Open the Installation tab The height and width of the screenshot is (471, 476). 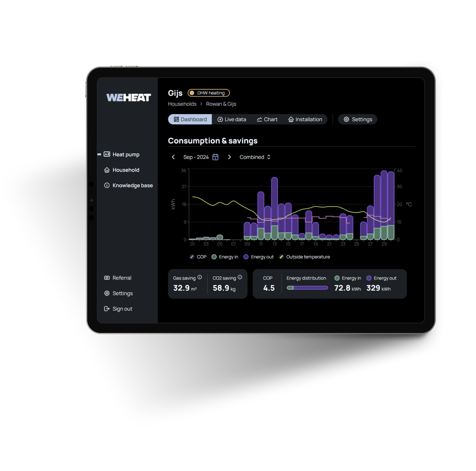coord(305,119)
